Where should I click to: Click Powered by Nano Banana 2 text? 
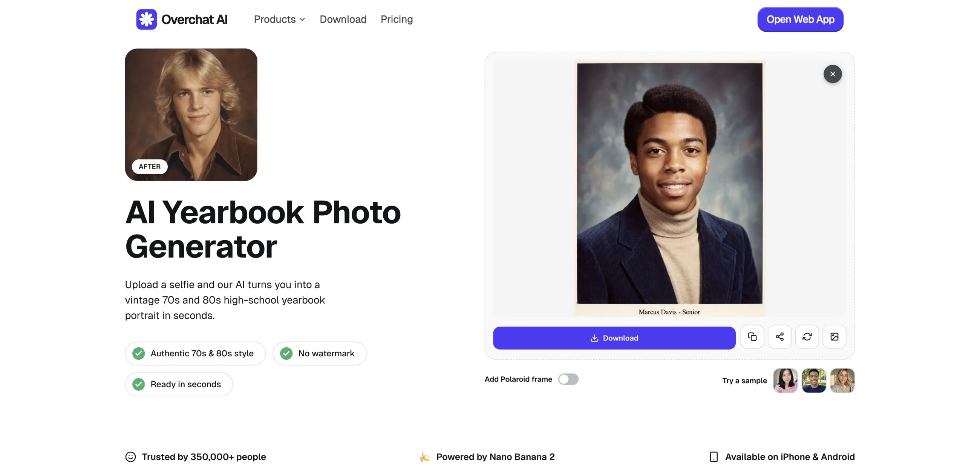pyautogui.click(x=495, y=457)
